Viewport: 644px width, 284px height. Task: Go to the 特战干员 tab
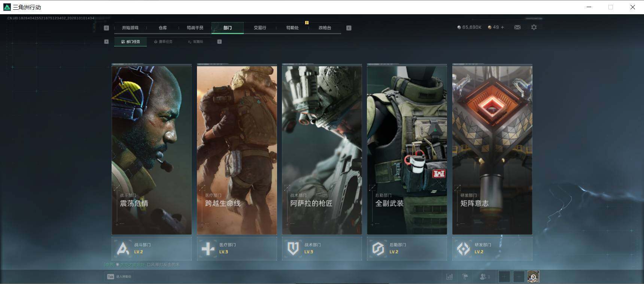coord(195,28)
